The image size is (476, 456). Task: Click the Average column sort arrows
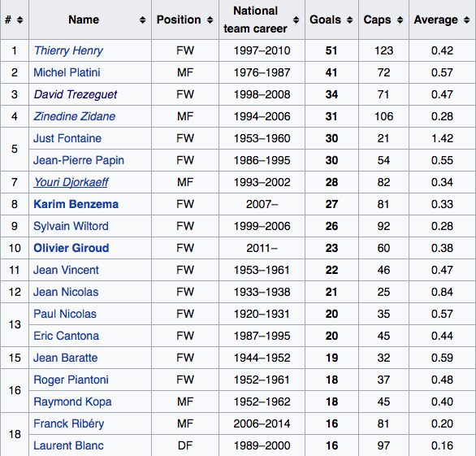pyautogui.click(x=466, y=20)
